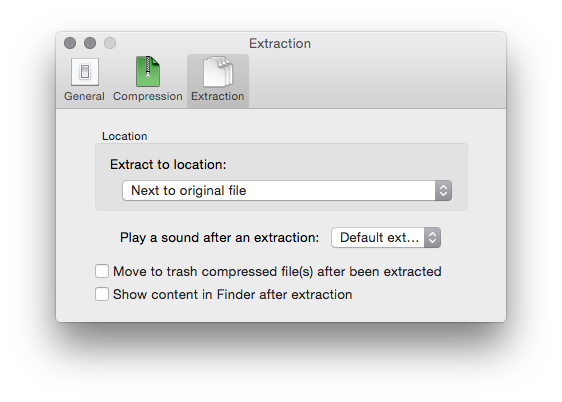Click the Extract to location label
Image resolution: width=562 pixels, height=402 pixels.
click(168, 164)
